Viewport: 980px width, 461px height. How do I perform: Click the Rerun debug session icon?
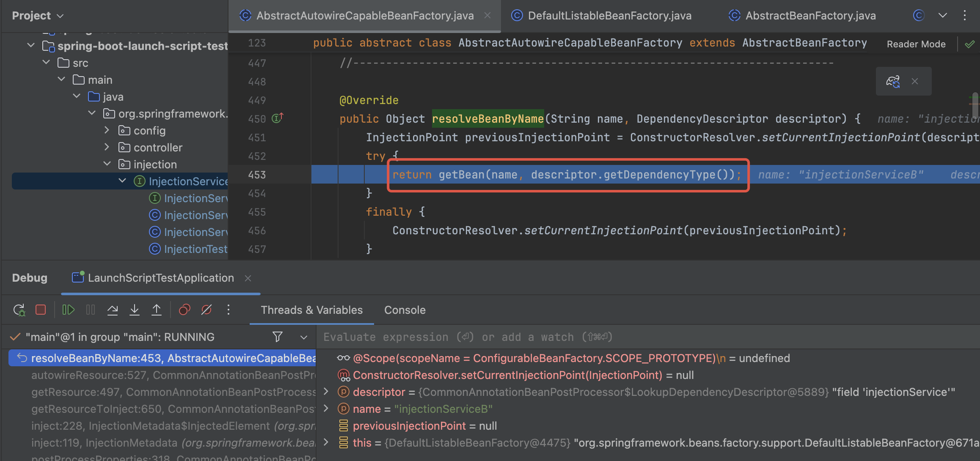19,310
